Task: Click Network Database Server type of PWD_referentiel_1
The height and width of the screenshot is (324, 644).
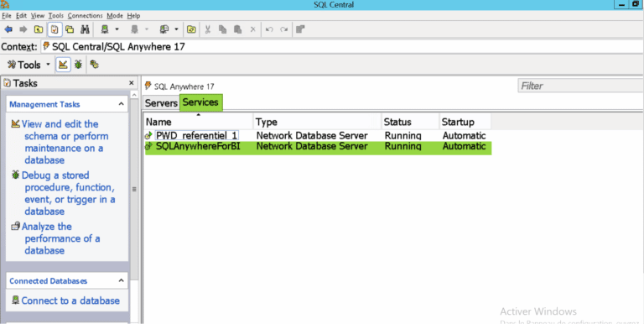Action: point(312,135)
